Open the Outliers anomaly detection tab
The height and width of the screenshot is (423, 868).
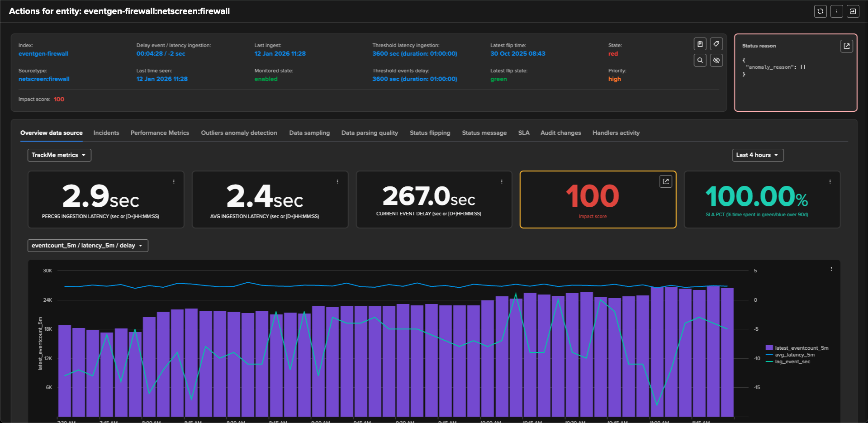[239, 133]
